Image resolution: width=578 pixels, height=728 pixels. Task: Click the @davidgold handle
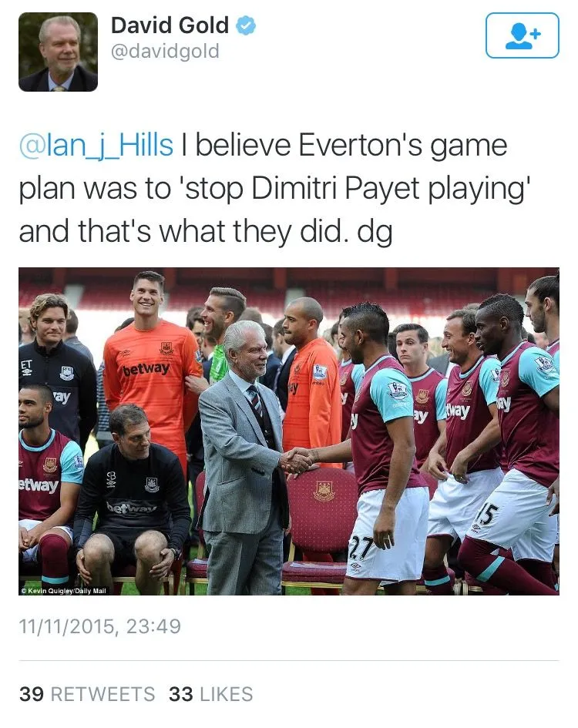tap(165, 51)
